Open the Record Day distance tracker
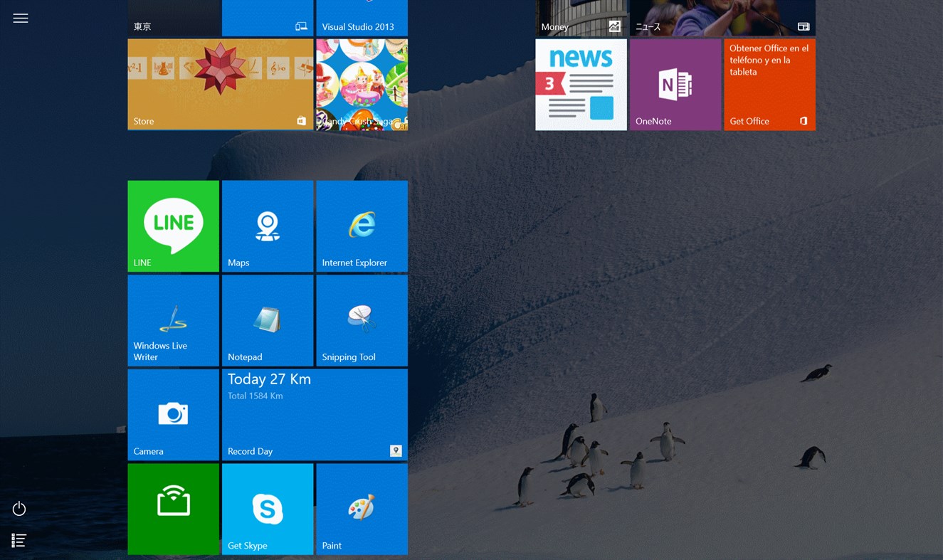Viewport: 943px width, 560px height. pyautogui.click(x=315, y=415)
